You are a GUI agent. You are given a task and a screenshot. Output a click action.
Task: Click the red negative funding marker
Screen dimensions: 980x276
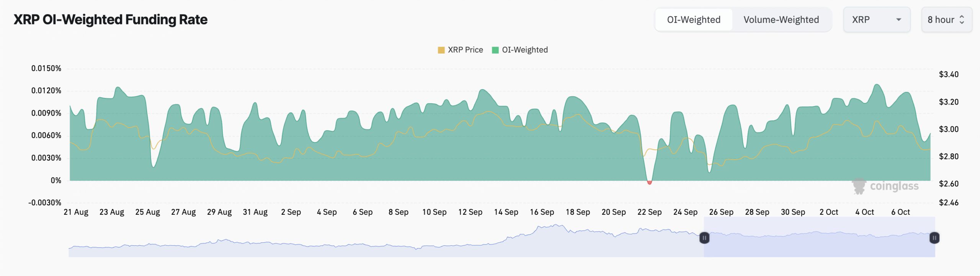[x=649, y=183]
